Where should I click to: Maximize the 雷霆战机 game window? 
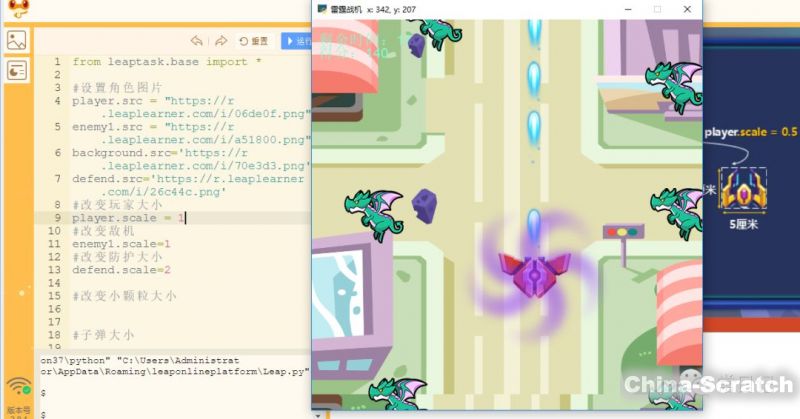pyautogui.click(x=657, y=9)
